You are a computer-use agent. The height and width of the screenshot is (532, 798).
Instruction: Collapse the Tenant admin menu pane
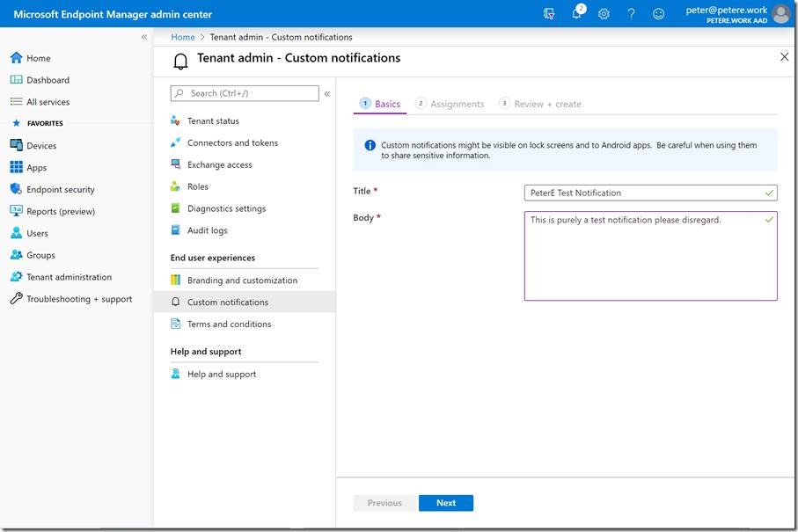[x=327, y=93]
